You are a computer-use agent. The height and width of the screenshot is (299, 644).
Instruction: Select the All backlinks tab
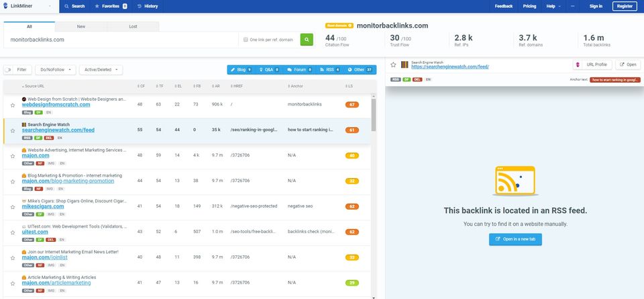pyautogui.click(x=29, y=27)
